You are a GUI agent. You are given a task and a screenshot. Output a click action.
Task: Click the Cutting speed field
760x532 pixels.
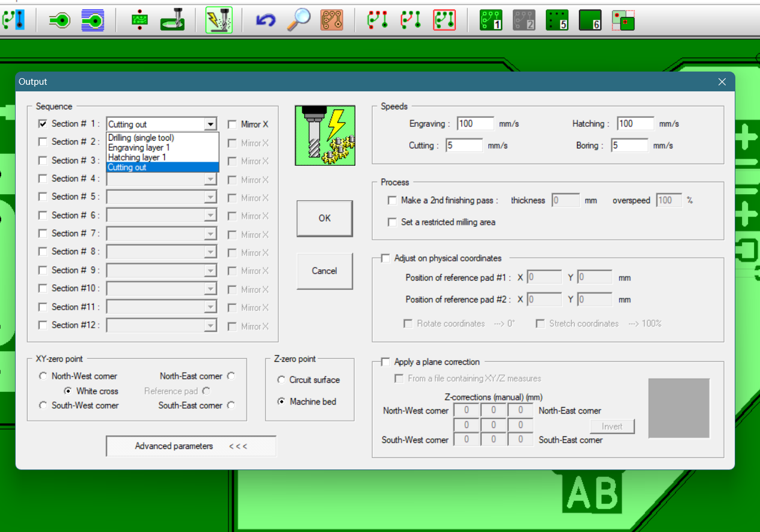(x=464, y=145)
